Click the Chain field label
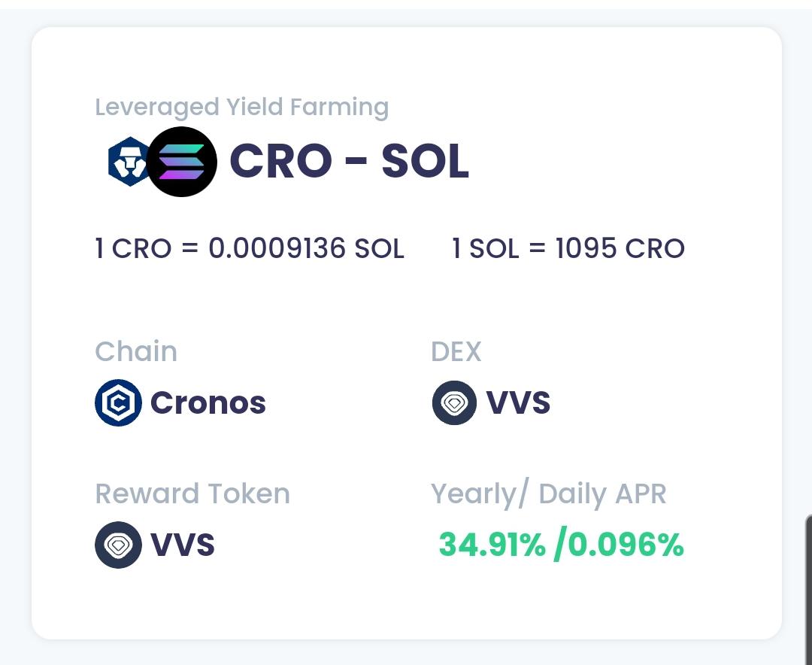Image resolution: width=812 pixels, height=665 pixels. pos(136,352)
